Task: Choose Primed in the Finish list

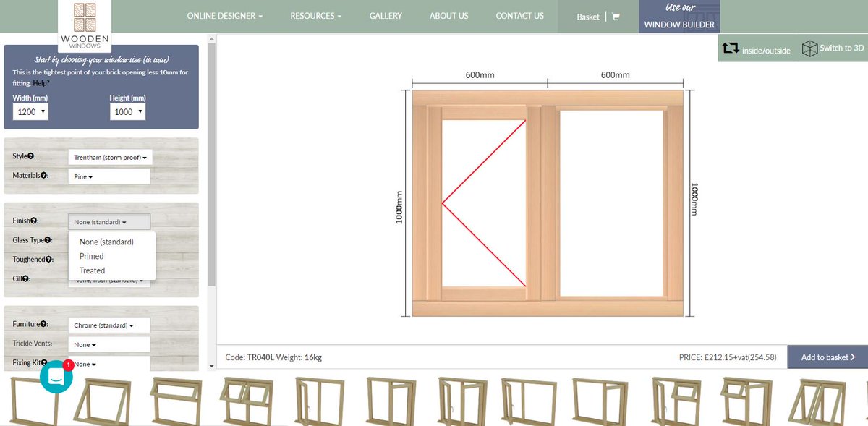Action: coord(111,256)
